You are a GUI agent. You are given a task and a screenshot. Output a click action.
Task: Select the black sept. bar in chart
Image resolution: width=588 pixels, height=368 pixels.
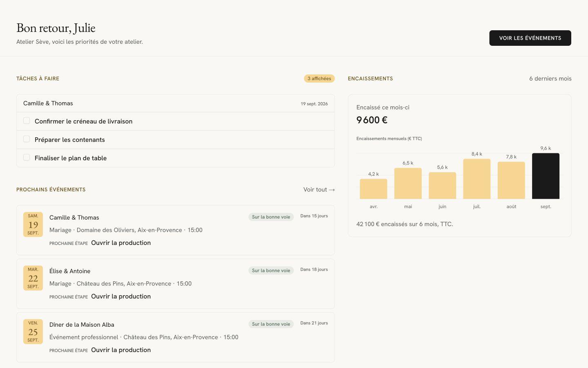tap(546, 176)
